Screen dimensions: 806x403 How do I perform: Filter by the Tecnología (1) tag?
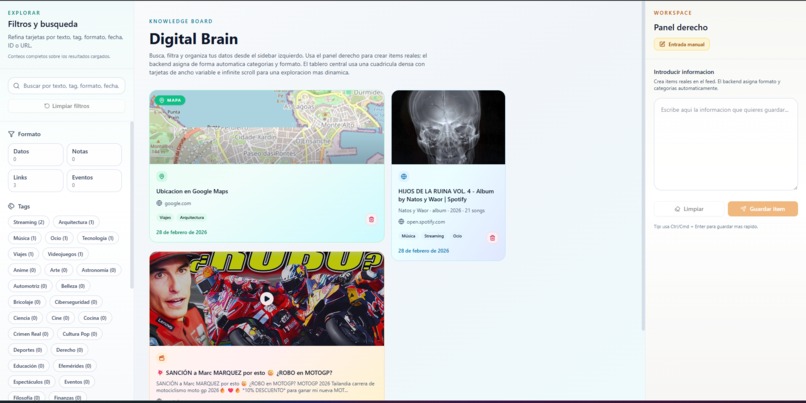(x=98, y=238)
